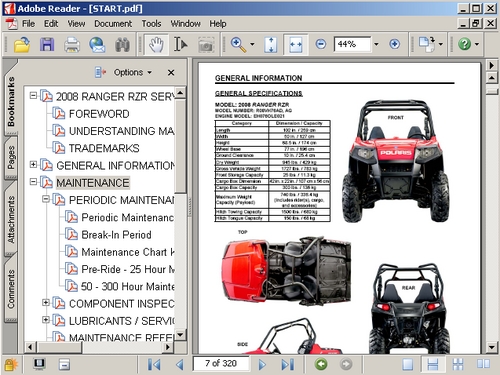
Task: Switch to the Pages side tab
Action: point(11,158)
